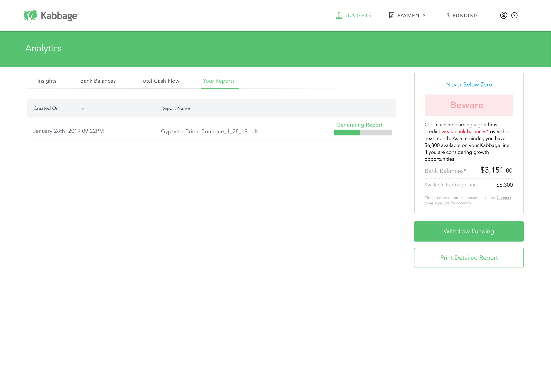
Task: Click the Insights bar chart icon
Action: pos(339,15)
